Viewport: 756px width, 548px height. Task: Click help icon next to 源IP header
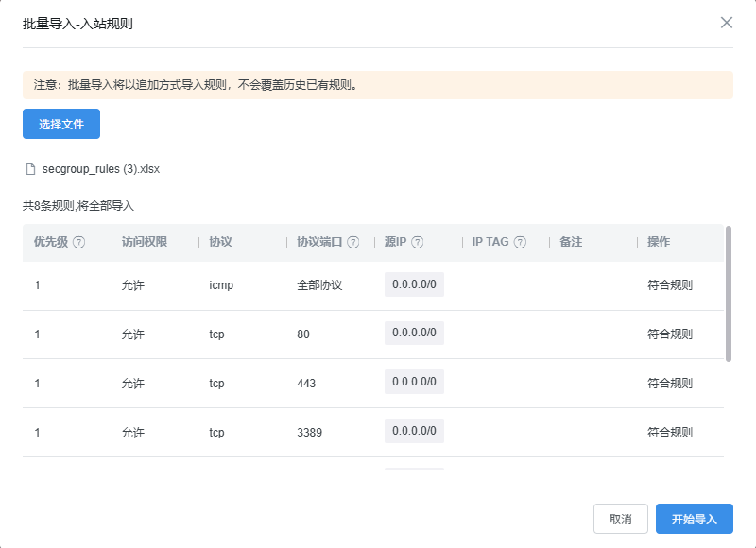tap(417, 242)
